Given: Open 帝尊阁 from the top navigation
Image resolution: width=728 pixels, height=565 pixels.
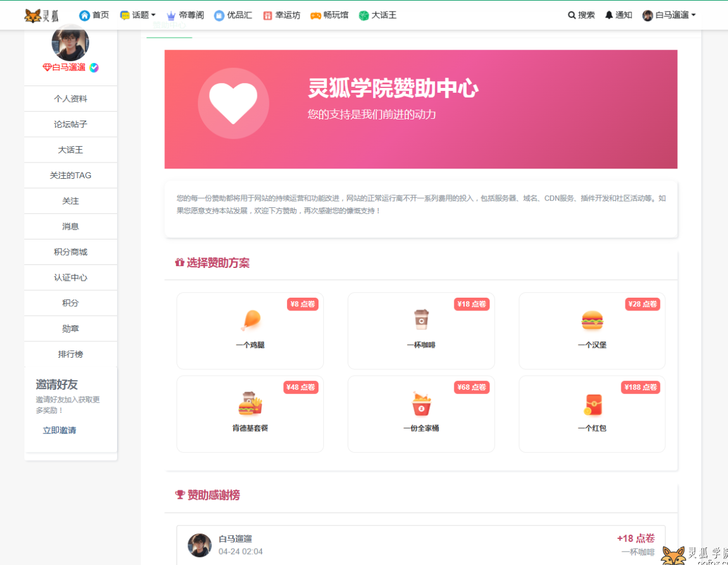Looking at the screenshot, I should tap(184, 15).
